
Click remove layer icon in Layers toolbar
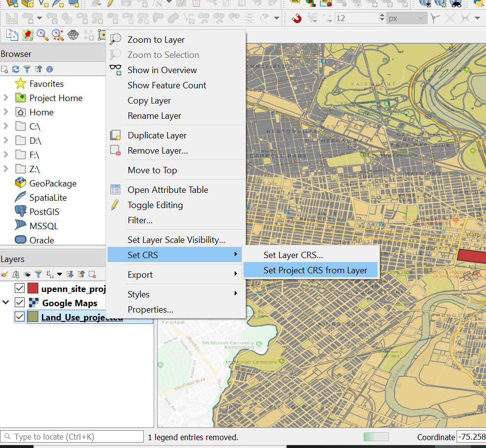[92, 274]
